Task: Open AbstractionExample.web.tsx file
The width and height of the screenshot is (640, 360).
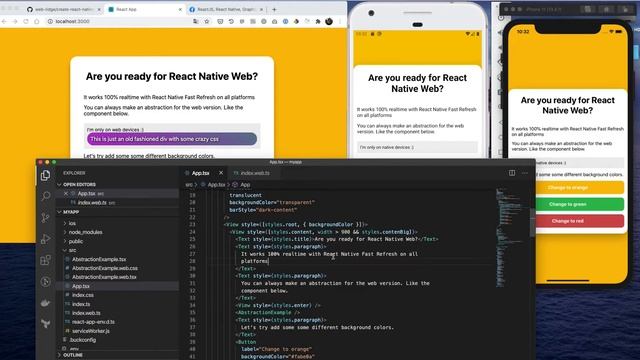Action: [104, 277]
